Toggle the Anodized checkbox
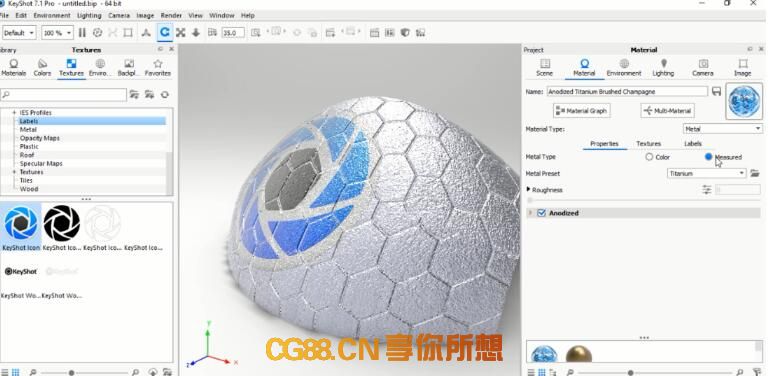This screenshot has width=770, height=376. click(542, 213)
